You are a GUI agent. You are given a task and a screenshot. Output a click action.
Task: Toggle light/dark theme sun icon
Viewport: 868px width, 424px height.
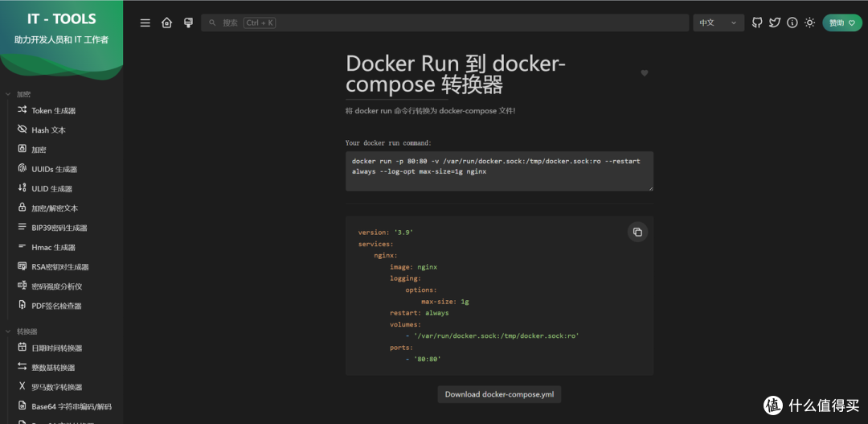coord(810,23)
